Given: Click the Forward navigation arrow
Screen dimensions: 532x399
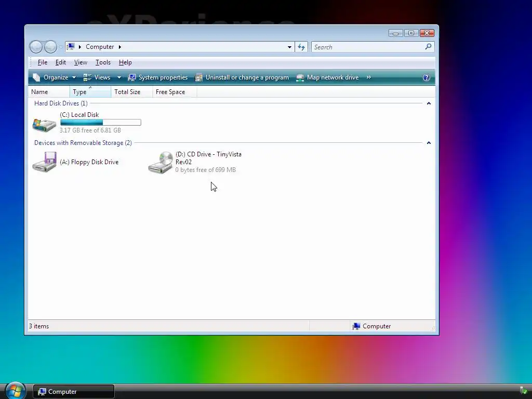Looking at the screenshot, I should tap(50, 47).
